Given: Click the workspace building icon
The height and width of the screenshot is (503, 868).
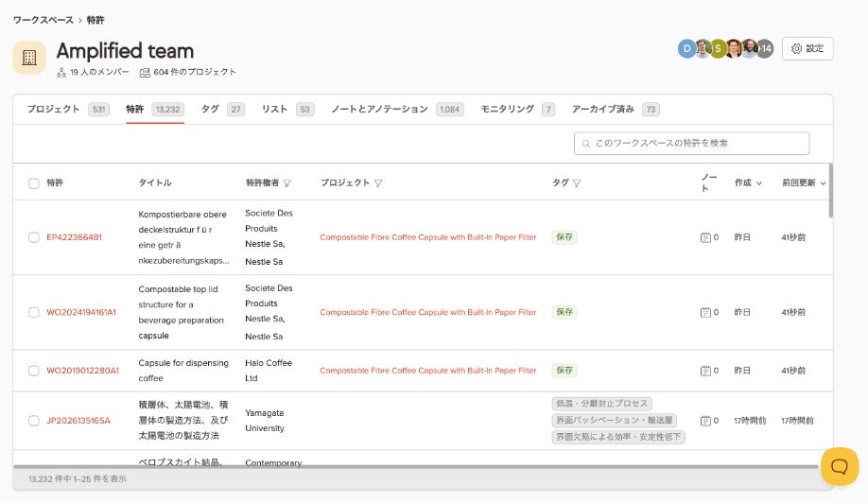Looking at the screenshot, I should [29, 58].
